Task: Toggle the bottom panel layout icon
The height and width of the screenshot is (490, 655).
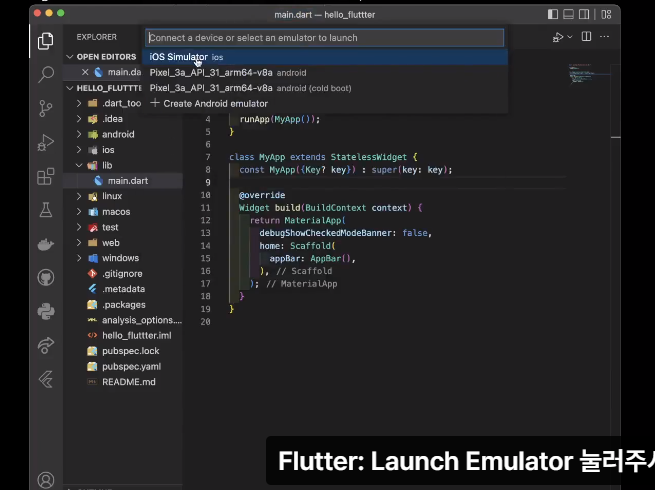Action: (568, 14)
